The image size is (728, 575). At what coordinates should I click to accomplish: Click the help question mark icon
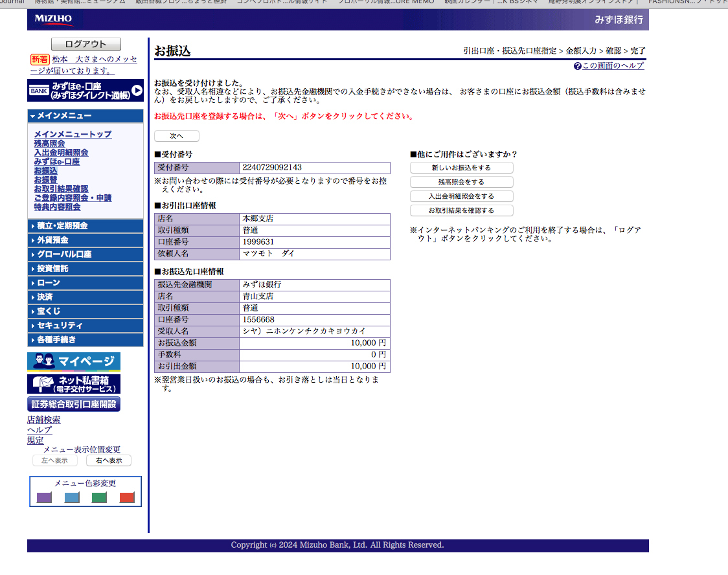578,66
